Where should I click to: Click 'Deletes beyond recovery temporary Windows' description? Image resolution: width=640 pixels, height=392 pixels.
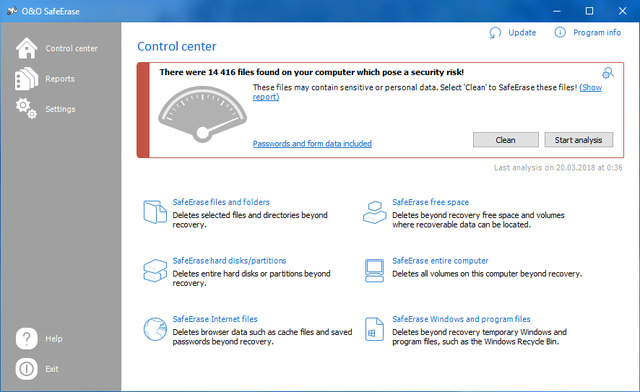tap(479, 337)
